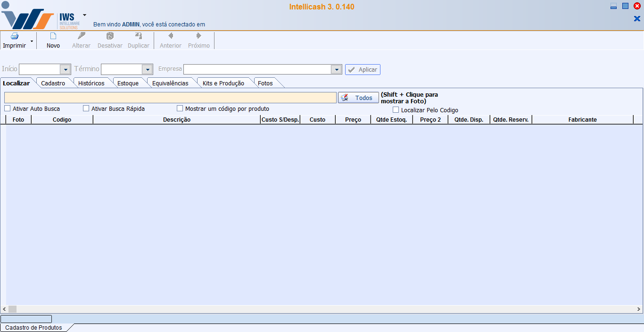Enable Ativar Busca Rápida checkbox
644x332 pixels.
click(86, 108)
